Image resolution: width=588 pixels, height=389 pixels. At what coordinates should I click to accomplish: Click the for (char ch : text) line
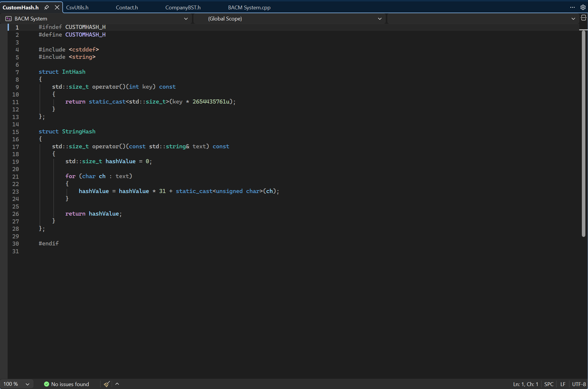coord(99,176)
